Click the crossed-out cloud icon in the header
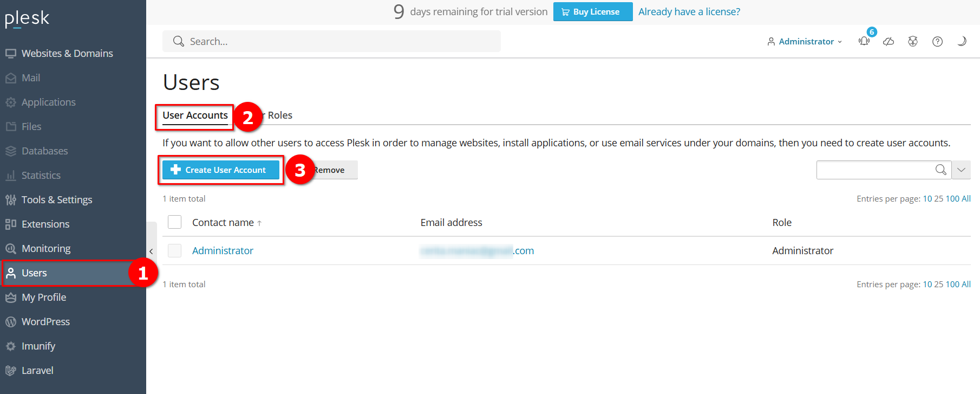 [888, 41]
